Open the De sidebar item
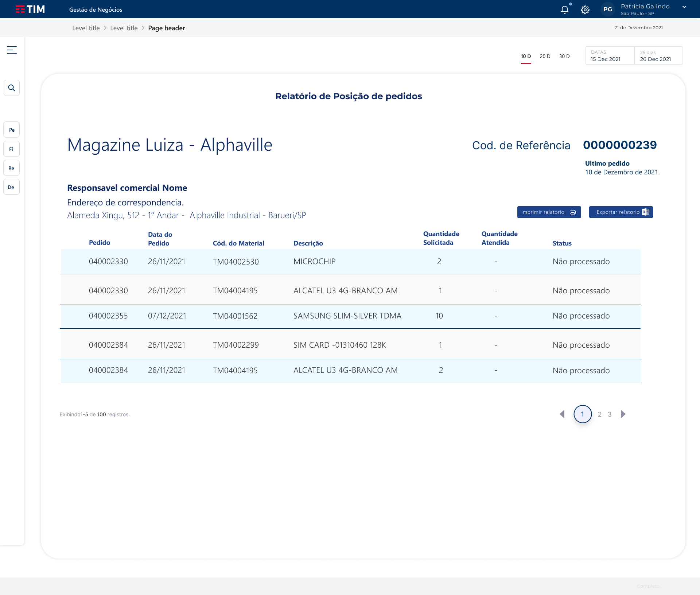Image resolution: width=700 pixels, height=595 pixels. 12,187
